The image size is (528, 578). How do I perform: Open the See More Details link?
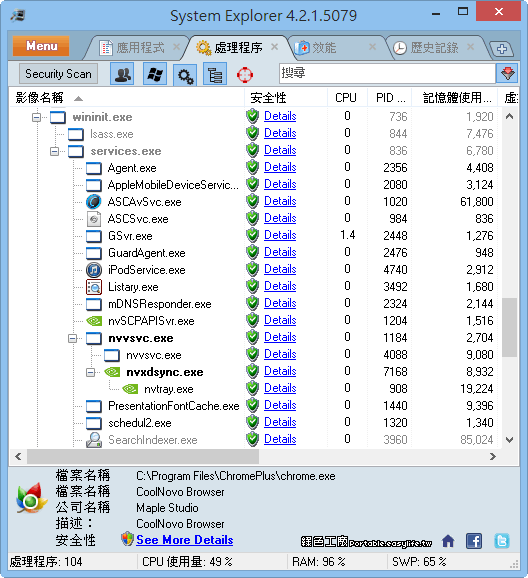coord(184,540)
